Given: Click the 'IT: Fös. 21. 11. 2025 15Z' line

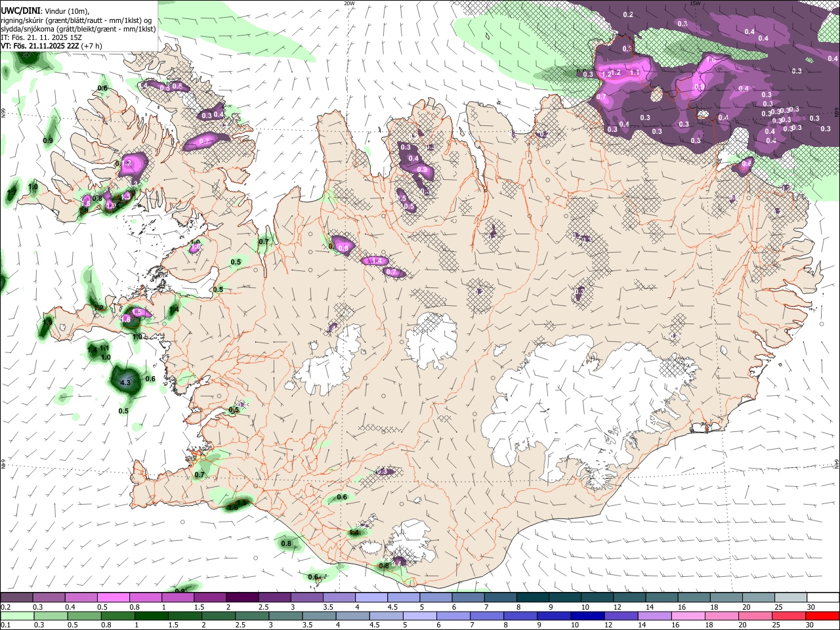Looking at the screenshot, I should coord(42,38).
